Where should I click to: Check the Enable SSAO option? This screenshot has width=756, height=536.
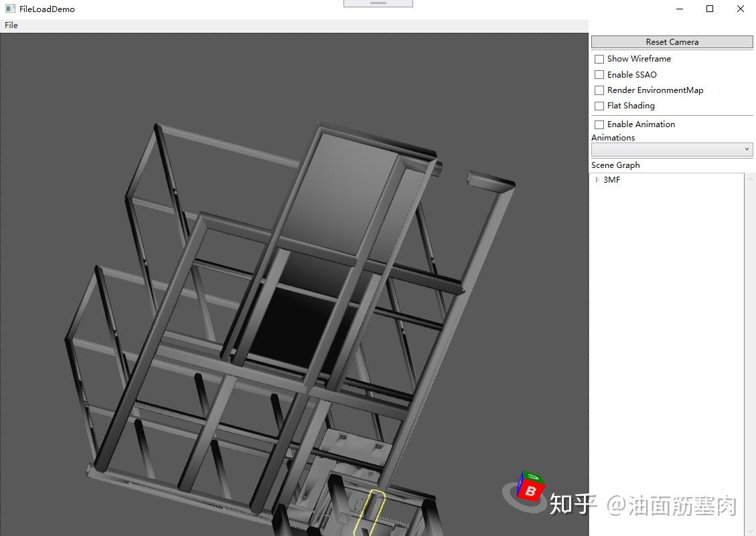pyautogui.click(x=599, y=74)
